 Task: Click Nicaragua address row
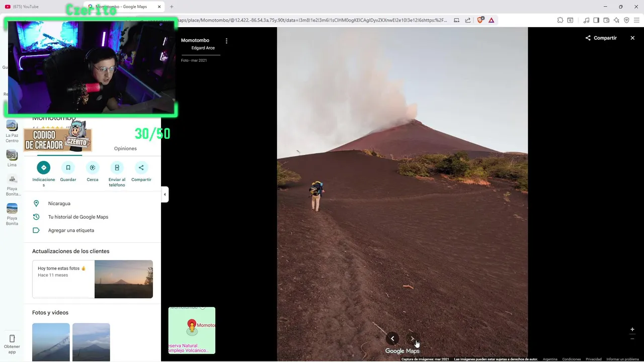(x=93, y=204)
